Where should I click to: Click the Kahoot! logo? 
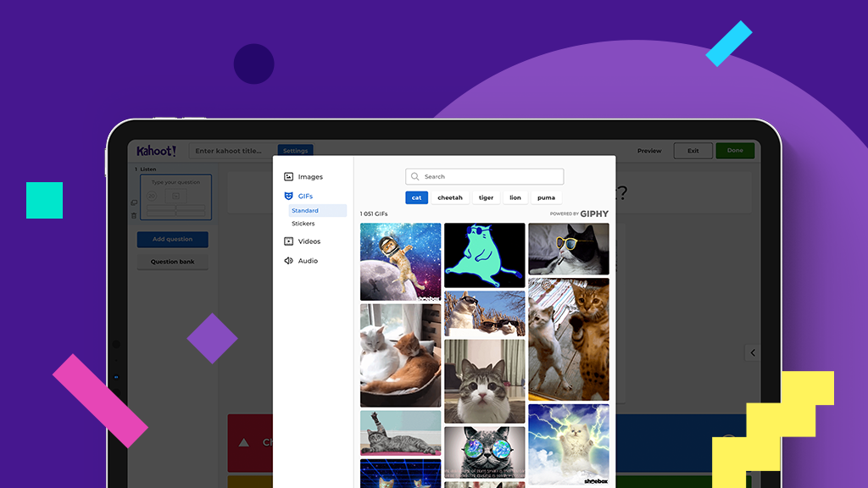(x=156, y=151)
